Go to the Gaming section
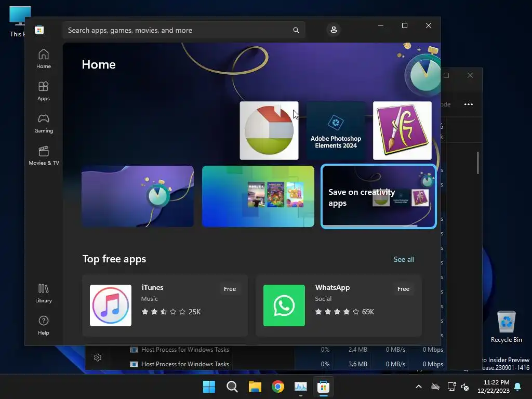The image size is (532, 399). pos(44,123)
